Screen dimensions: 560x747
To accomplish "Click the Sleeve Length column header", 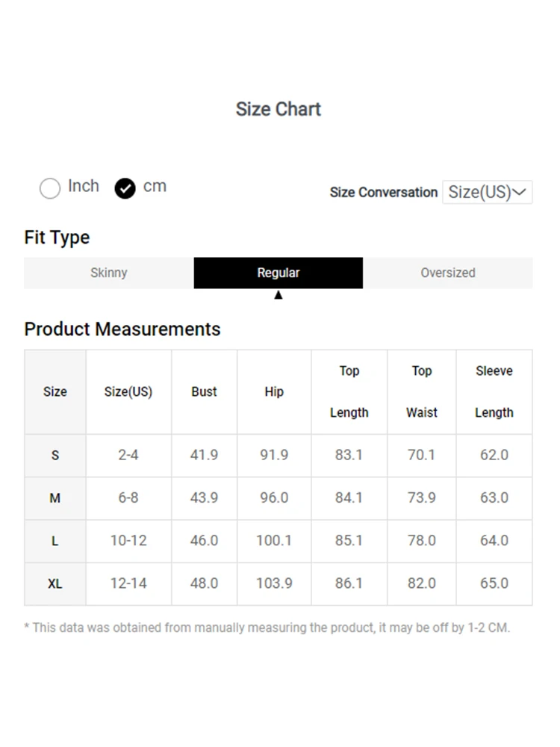I will coord(494,391).
